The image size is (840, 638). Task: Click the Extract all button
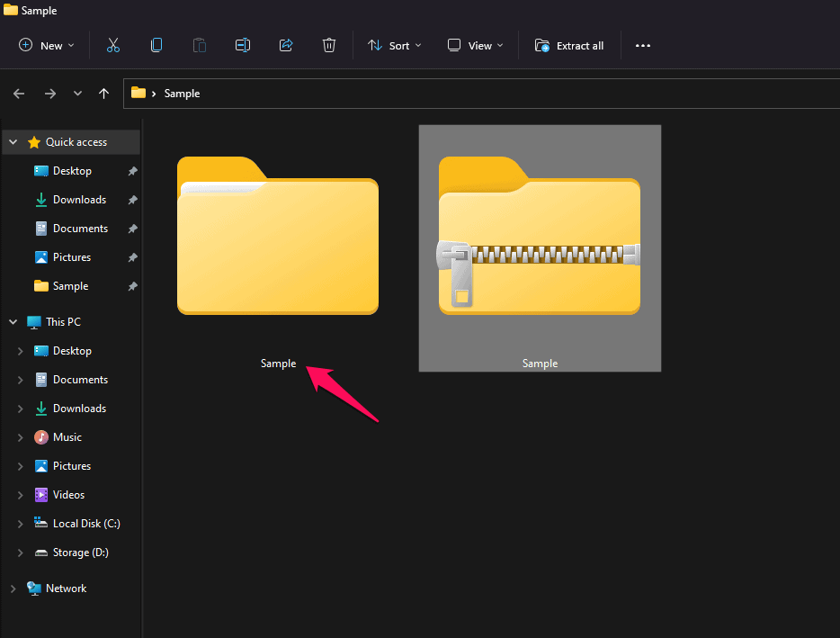point(569,46)
